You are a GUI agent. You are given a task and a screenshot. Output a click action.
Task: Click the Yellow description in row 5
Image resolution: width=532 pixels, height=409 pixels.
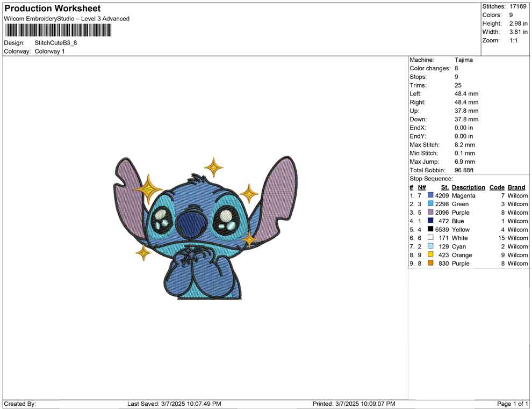coord(461,229)
